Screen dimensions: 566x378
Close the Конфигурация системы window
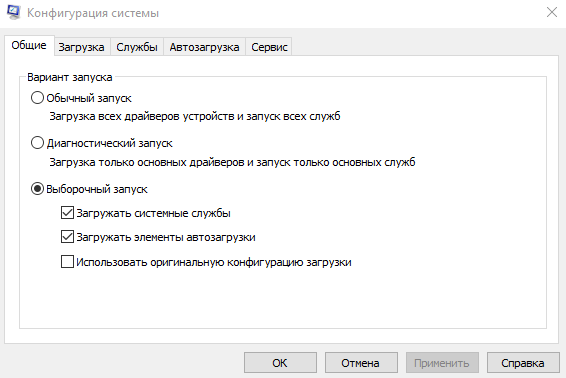(x=552, y=12)
